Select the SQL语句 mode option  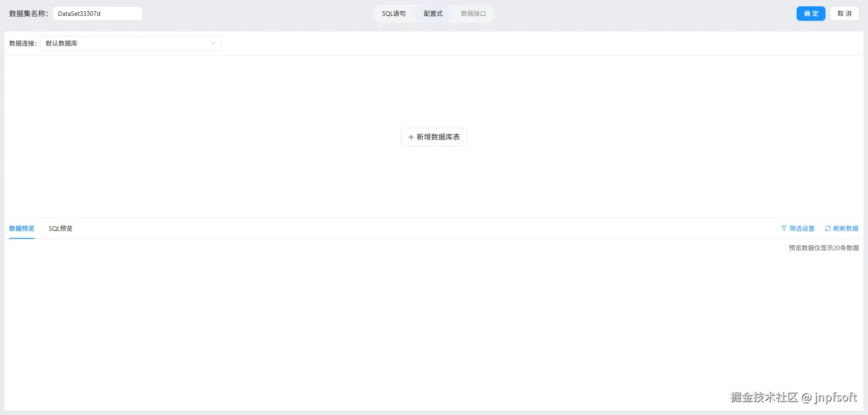[x=394, y=14]
